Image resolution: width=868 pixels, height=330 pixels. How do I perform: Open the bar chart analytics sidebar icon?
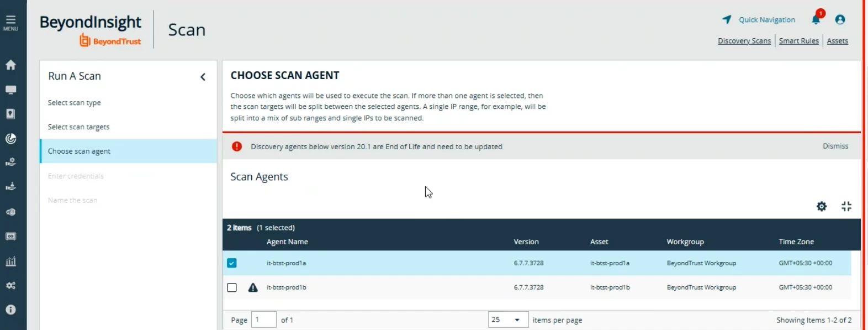(10, 261)
